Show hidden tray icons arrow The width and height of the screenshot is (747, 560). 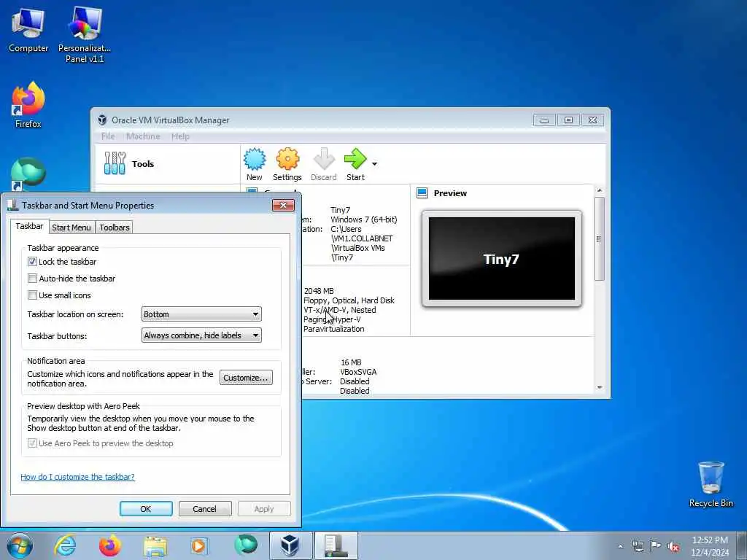click(x=620, y=547)
